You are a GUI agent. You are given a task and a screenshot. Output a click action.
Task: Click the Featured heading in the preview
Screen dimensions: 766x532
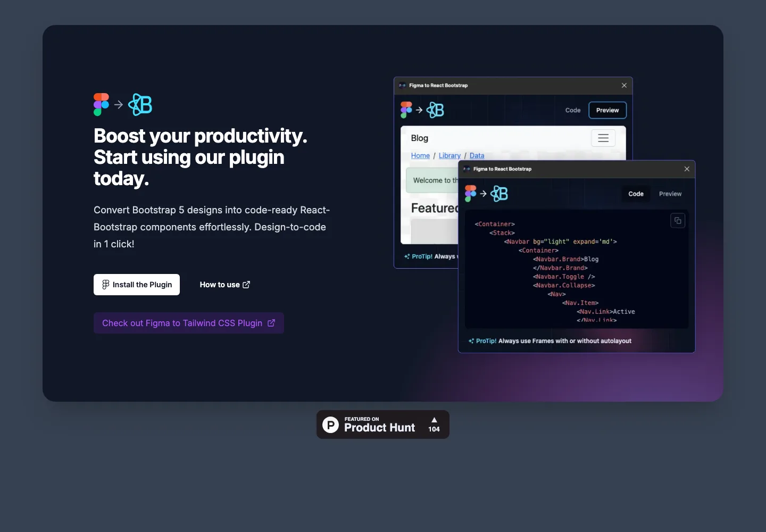click(435, 208)
